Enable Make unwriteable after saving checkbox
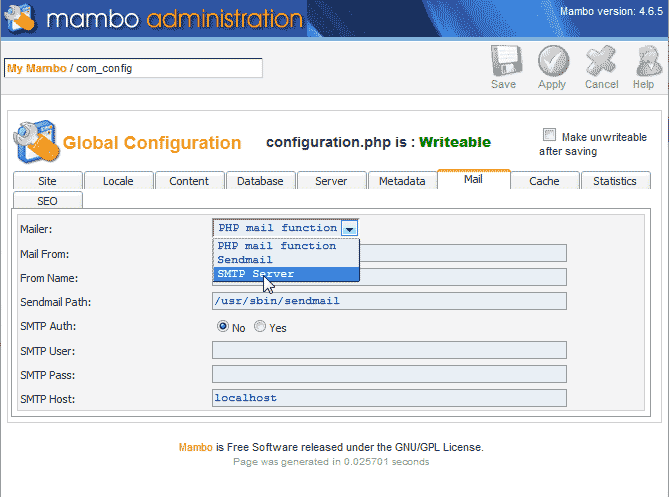Screen dimensions: 669x497 (549, 136)
